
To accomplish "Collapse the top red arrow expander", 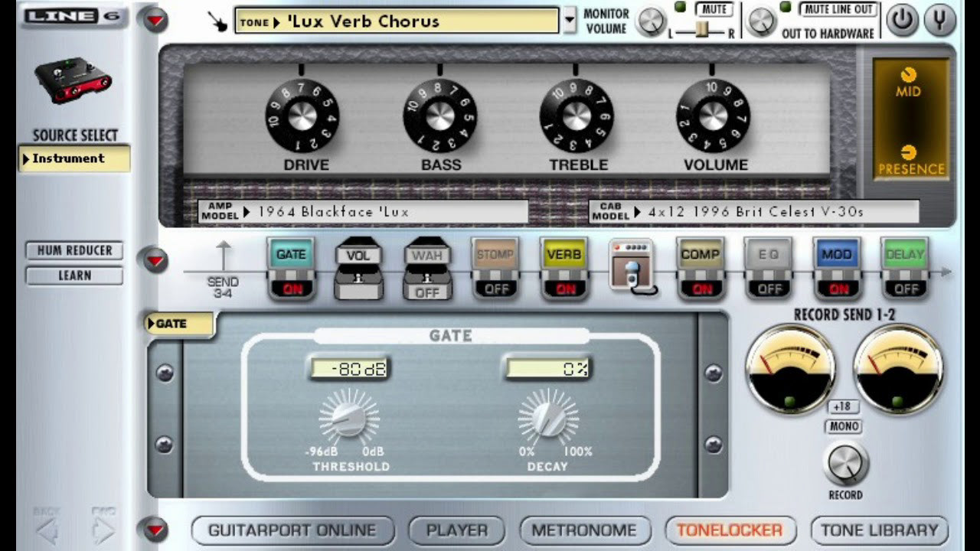I will tap(155, 20).
